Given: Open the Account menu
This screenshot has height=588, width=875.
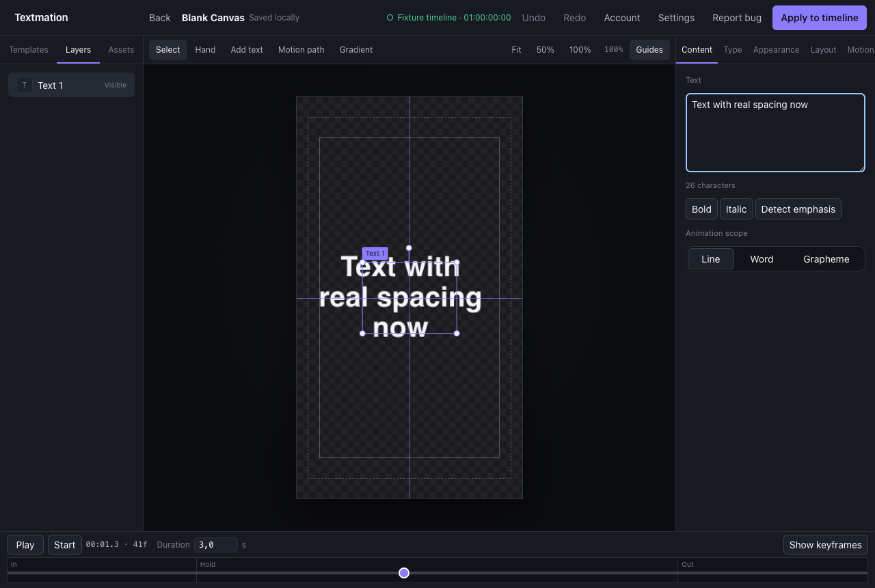Looking at the screenshot, I should 622,18.
